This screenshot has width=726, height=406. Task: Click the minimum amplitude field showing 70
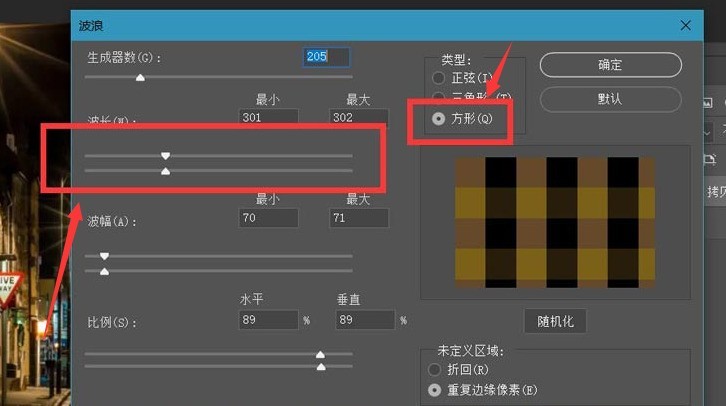point(268,217)
